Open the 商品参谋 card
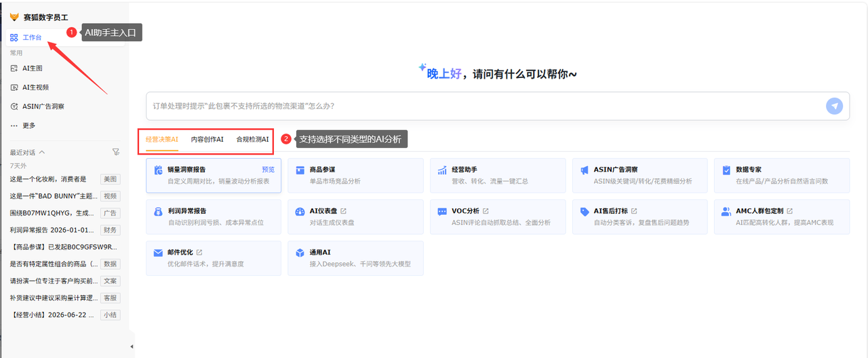This screenshot has width=868, height=358. 355,176
